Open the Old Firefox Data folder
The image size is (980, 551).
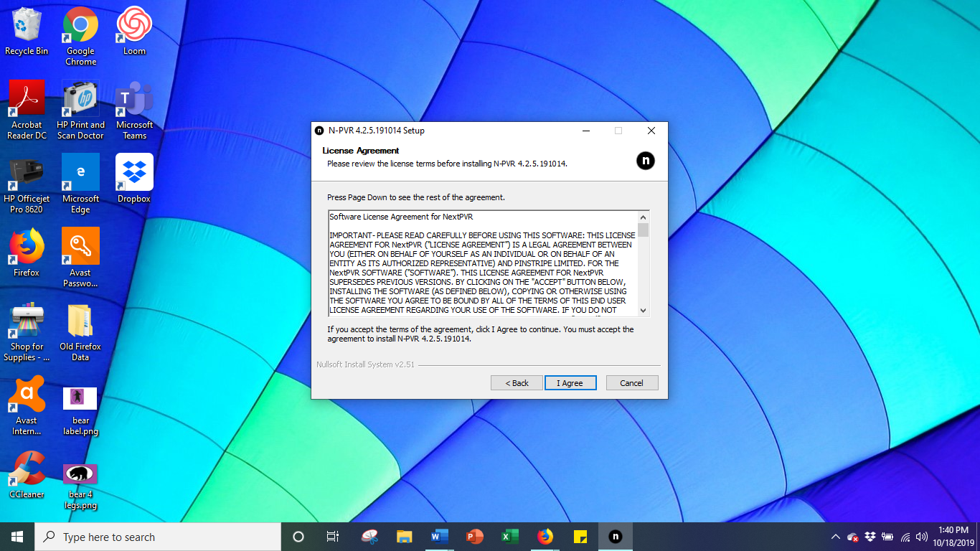pyautogui.click(x=80, y=332)
